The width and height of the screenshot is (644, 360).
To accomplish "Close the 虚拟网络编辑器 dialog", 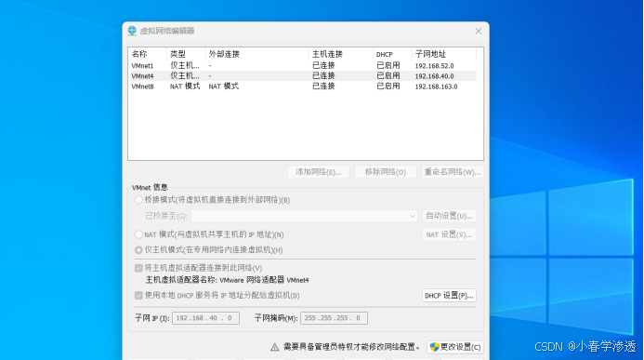I will tap(479, 32).
